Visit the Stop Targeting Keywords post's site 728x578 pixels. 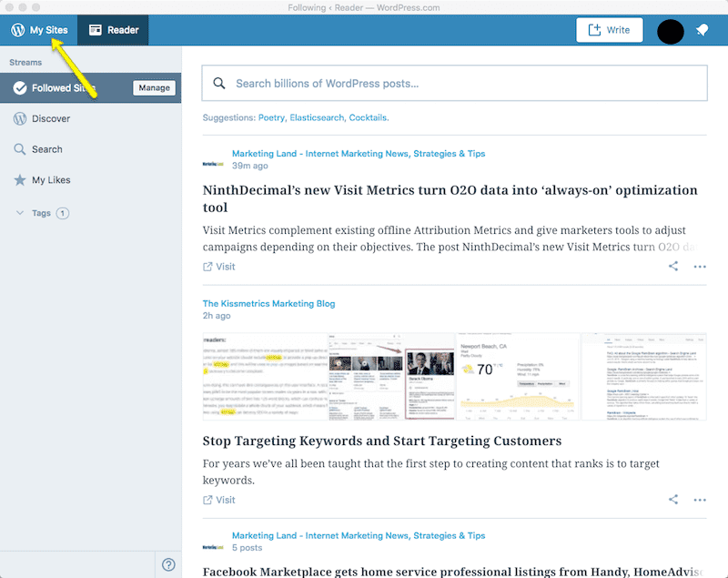pos(219,500)
